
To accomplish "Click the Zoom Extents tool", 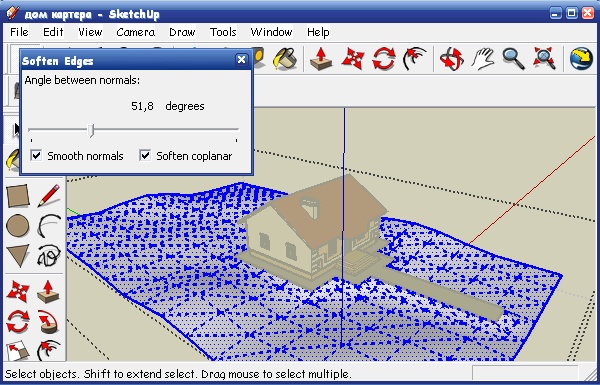I will (544, 59).
